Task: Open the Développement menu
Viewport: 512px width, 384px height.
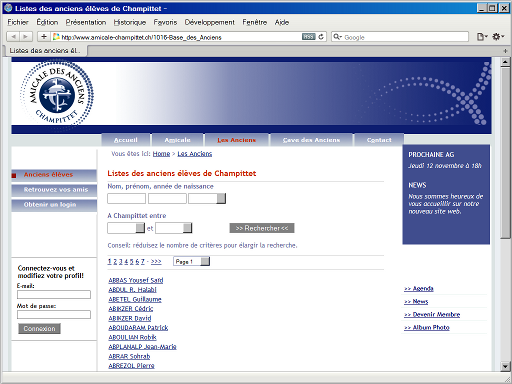Action: (x=210, y=22)
